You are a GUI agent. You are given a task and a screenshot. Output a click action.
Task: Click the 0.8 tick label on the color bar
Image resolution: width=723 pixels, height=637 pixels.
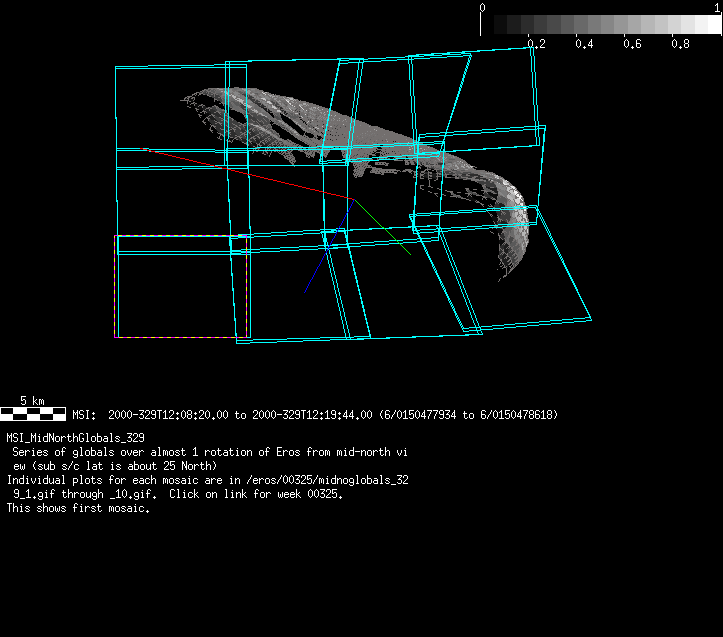tap(680, 44)
